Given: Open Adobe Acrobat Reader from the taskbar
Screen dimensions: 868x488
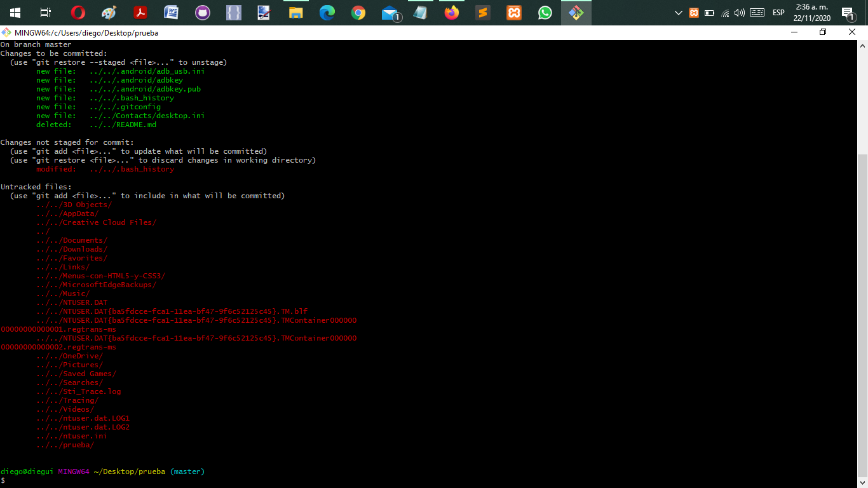Looking at the screenshot, I should pyautogui.click(x=140, y=13).
